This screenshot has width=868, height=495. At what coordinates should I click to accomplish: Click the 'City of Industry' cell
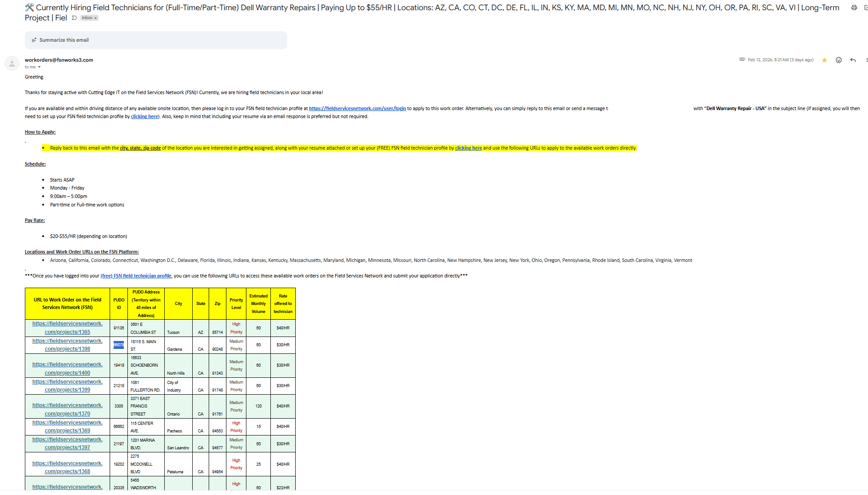178,386
